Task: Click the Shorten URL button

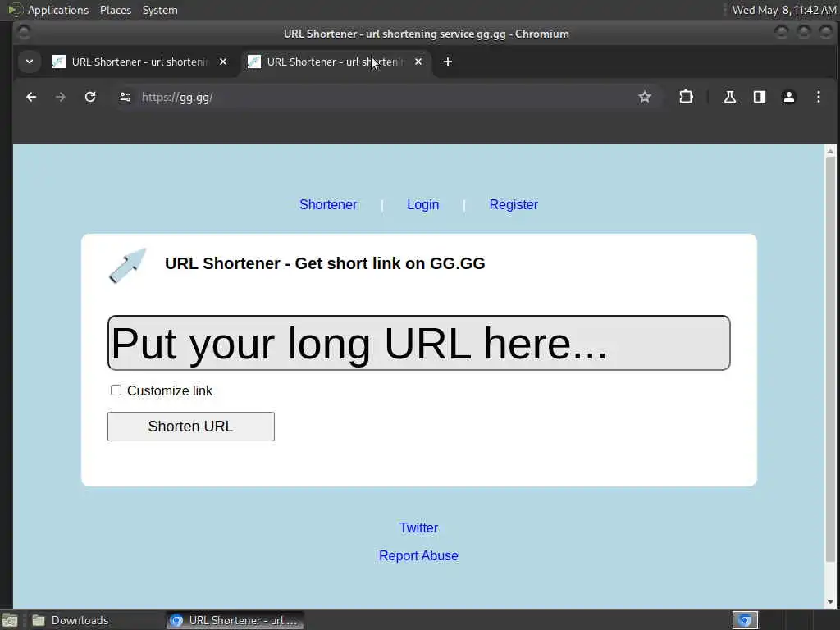Action: coord(190,427)
